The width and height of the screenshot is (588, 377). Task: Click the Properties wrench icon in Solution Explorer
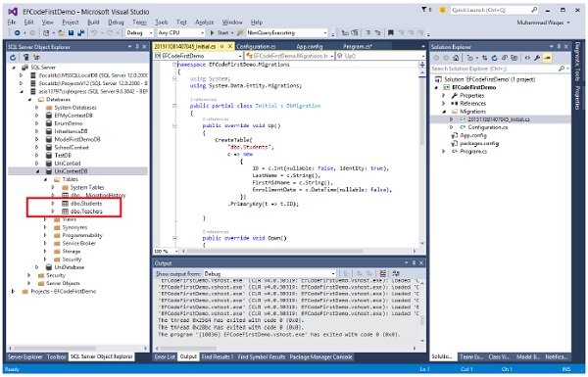(537, 58)
